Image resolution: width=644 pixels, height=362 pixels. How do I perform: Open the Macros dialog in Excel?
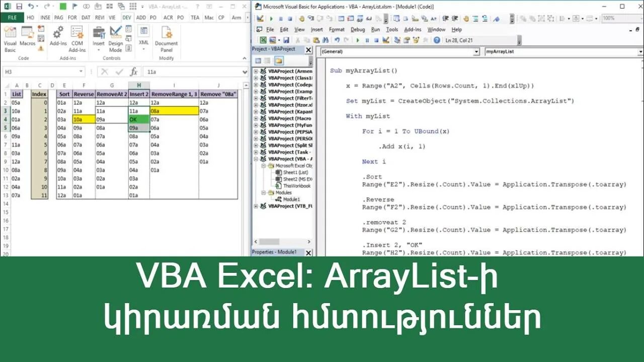(x=28, y=36)
